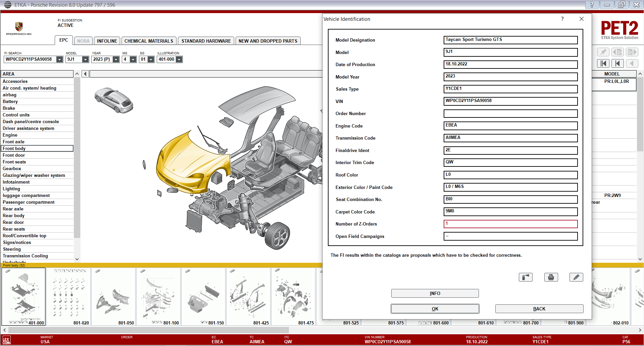The height and width of the screenshot is (346, 644).
Task: Select Rear axle in the AREA list
Action: [x=37, y=209]
